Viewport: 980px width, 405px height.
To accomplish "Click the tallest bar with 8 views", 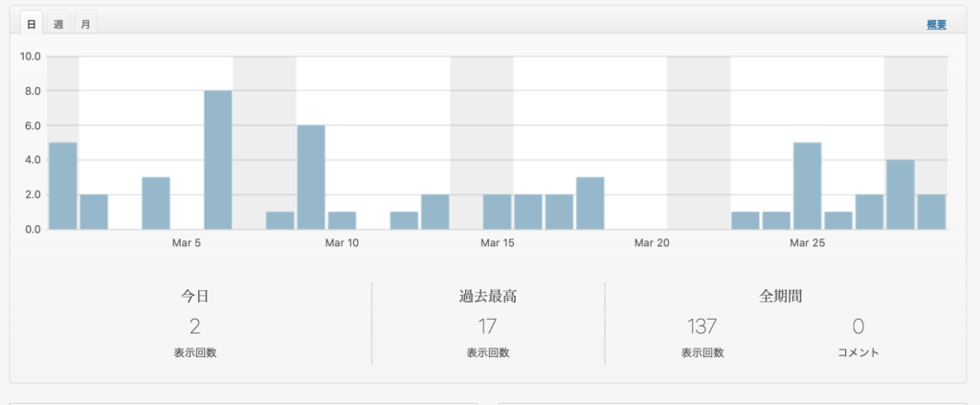I will pos(217,161).
